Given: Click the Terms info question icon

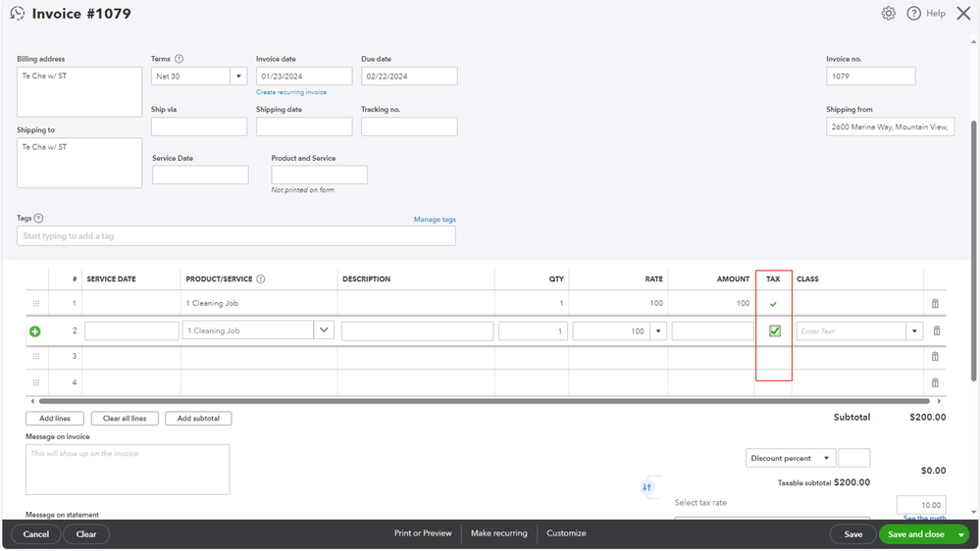Looking at the screenshot, I should pos(179,59).
